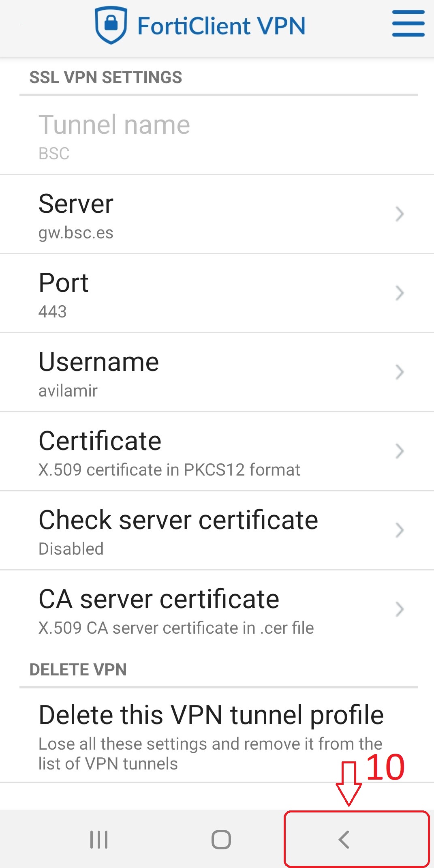Toggle Check server certificate setting
This screenshot has width=434, height=868.
(178, 530)
